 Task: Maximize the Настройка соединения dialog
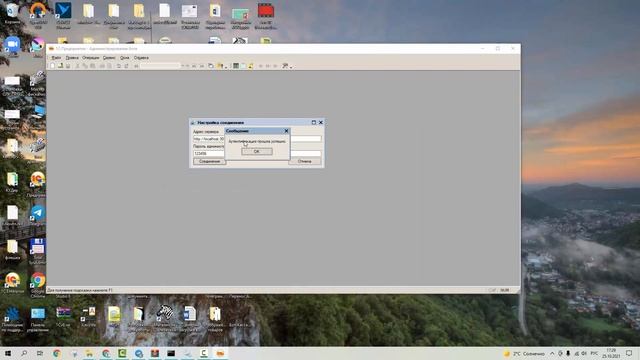(x=313, y=122)
